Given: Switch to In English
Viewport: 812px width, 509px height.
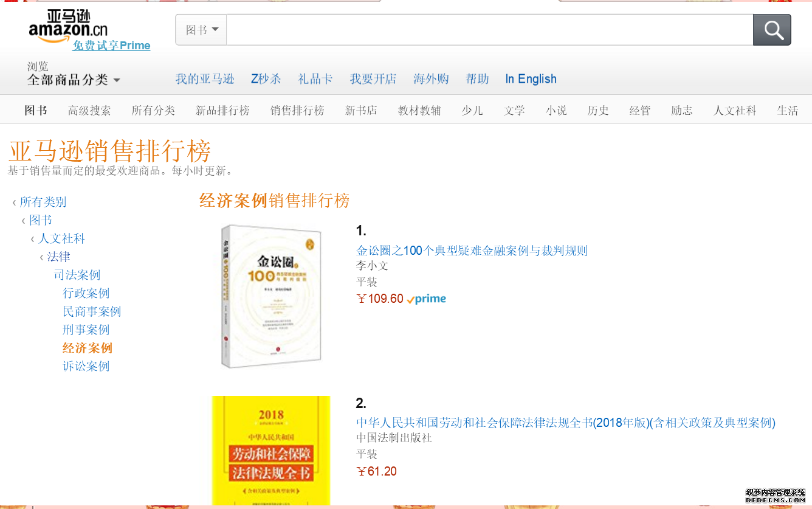Looking at the screenshot, I should (x=531, y=79).
